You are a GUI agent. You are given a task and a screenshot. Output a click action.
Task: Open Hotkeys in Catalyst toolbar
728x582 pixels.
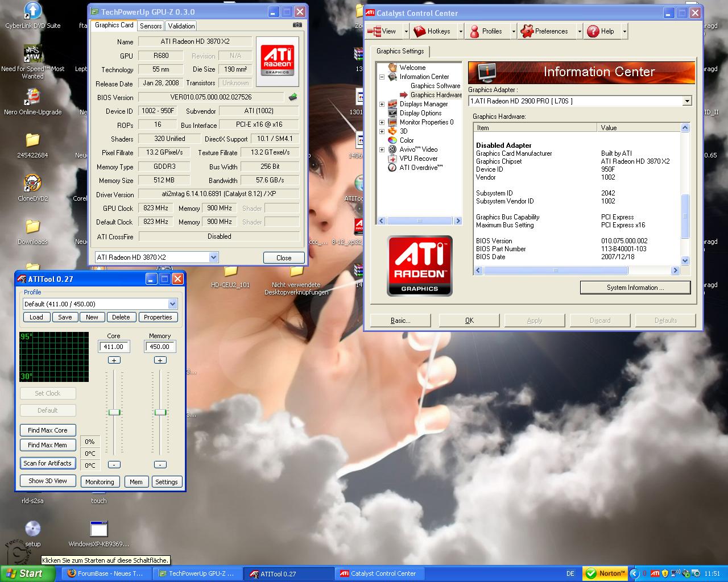coord(432,31)
